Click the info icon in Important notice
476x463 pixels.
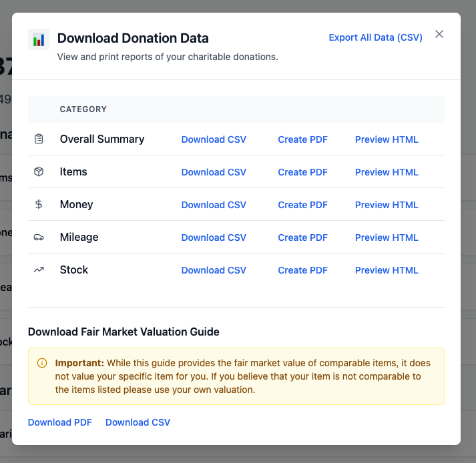42,364
